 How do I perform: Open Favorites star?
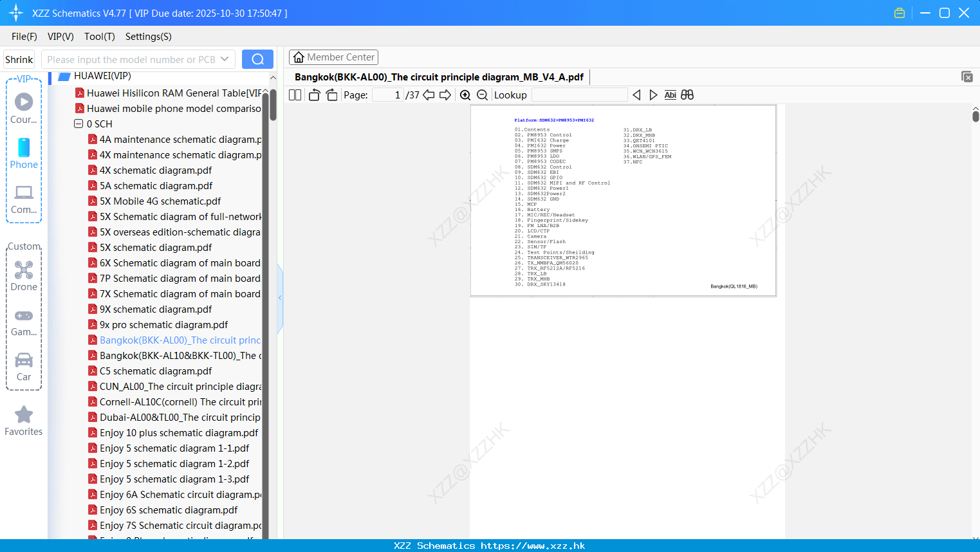[24, 421]
